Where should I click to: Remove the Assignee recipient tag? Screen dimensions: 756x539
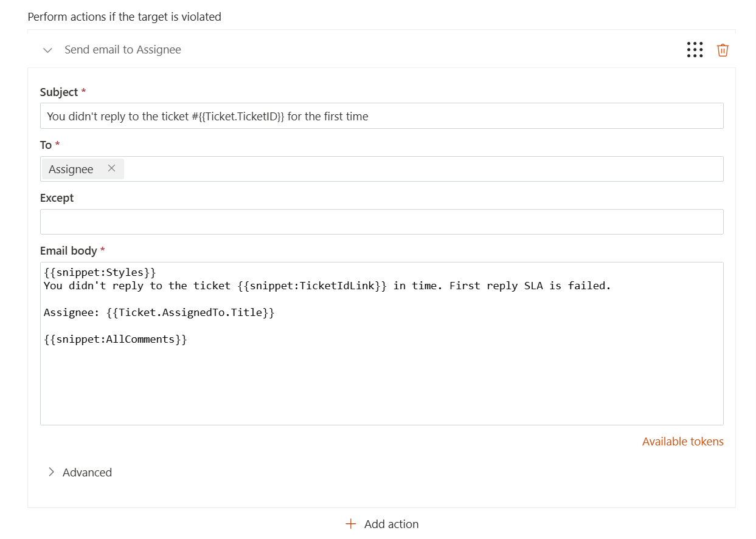click(x=111, y=168)
